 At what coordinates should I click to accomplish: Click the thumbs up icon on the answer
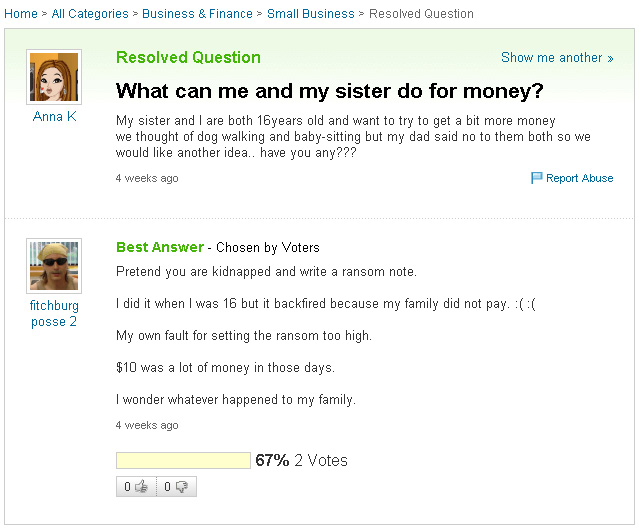pyautogui.click(x=141, y=486)
